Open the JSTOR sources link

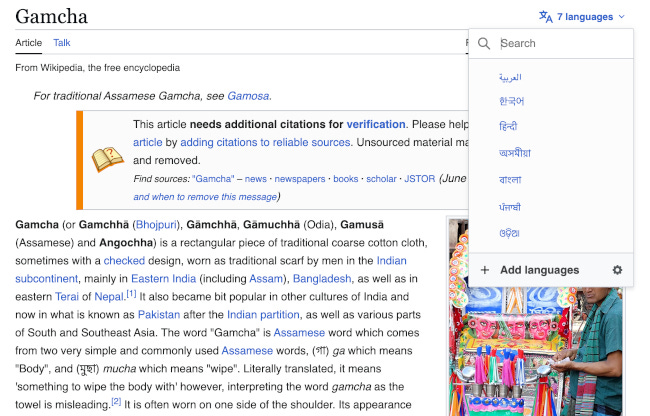[x=420, y=179]
